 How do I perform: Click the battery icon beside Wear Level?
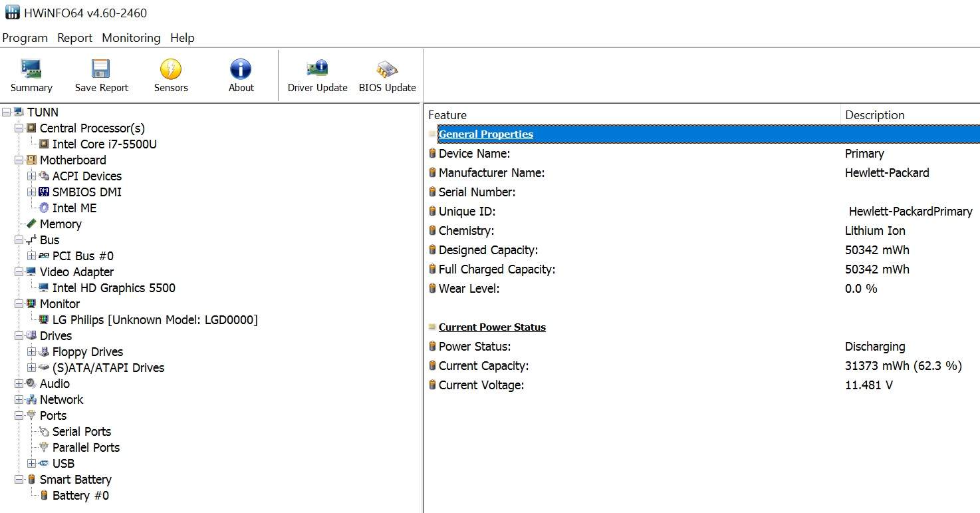click(x=432, y=288)
